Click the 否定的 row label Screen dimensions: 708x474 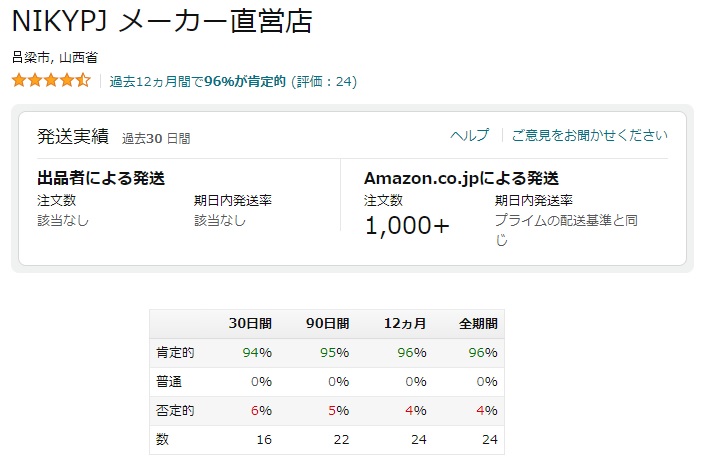[x=175, y=410]
